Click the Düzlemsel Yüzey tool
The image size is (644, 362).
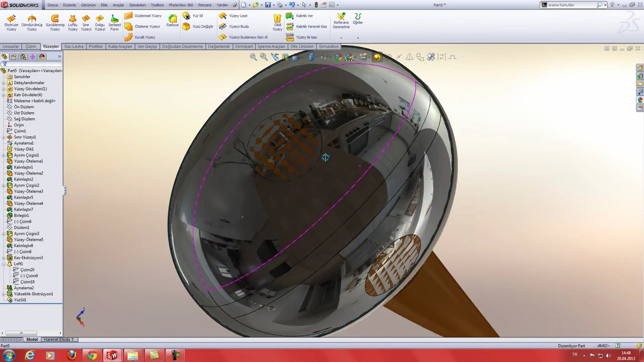143,16
